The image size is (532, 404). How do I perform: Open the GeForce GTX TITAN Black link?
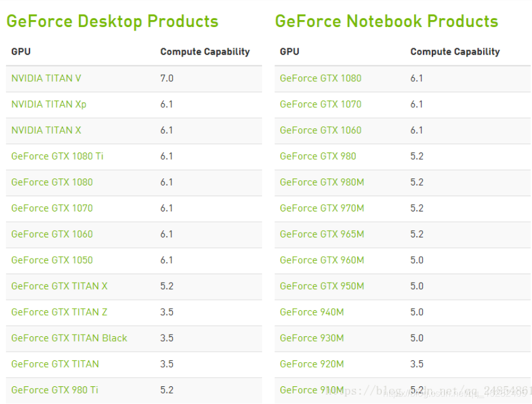pos(69,338)
